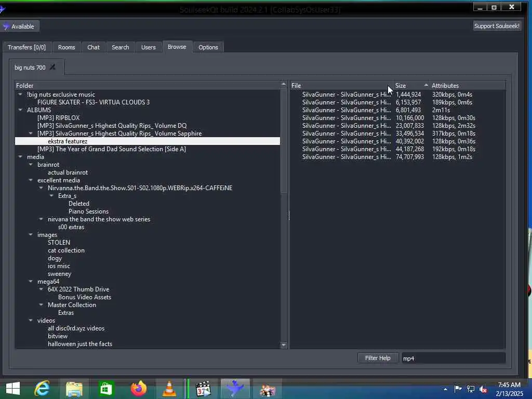Select The Year of Grand Dad folder
Screen dimensions: 532x399
point(112,149)
